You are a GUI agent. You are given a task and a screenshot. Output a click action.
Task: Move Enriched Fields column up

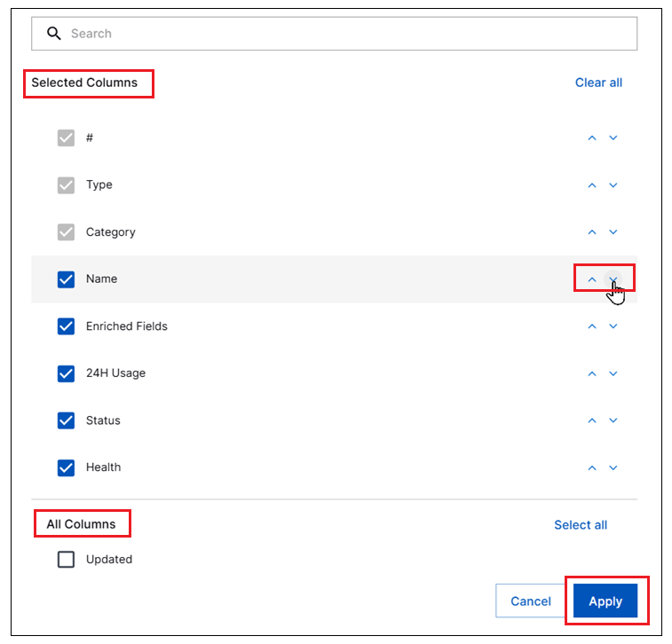(x=592, y=326)
